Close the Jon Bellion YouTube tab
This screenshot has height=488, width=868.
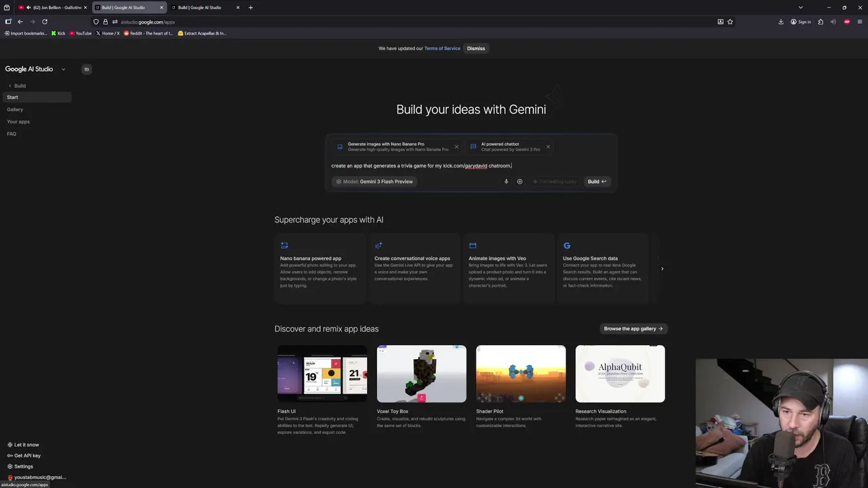click(x=85, y=7)
